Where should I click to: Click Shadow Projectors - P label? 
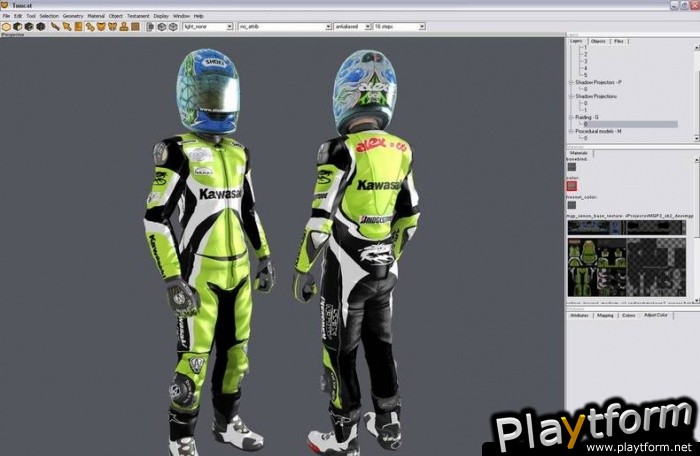point(598,83)
